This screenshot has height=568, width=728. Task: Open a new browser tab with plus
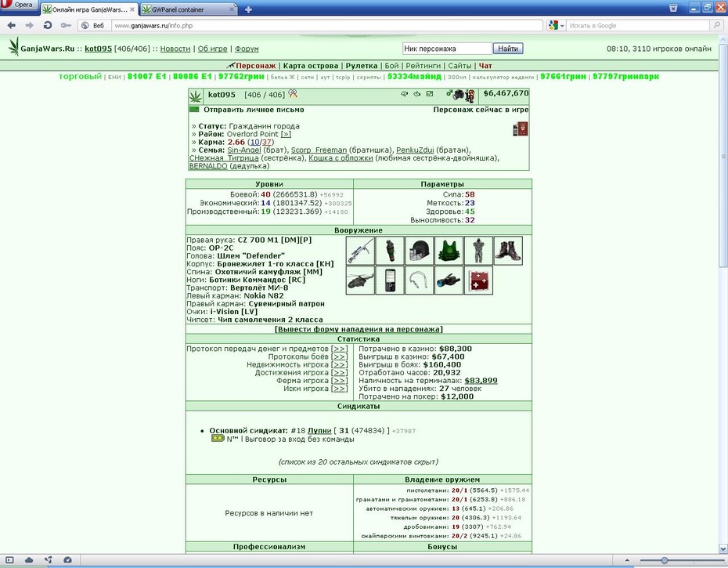(x=248, y=9)
